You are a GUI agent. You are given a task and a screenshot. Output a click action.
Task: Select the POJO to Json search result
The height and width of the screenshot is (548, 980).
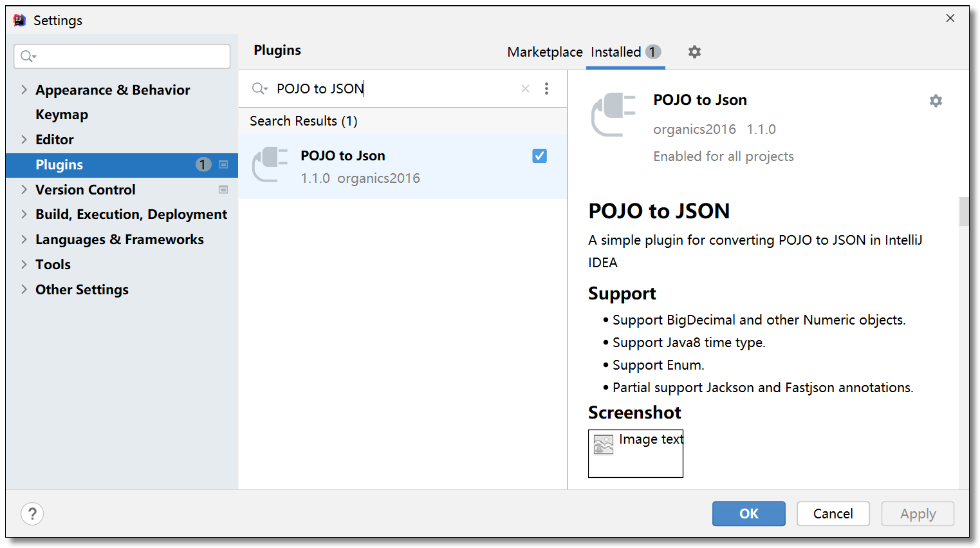pyautogui.click(x=403, y=166)
